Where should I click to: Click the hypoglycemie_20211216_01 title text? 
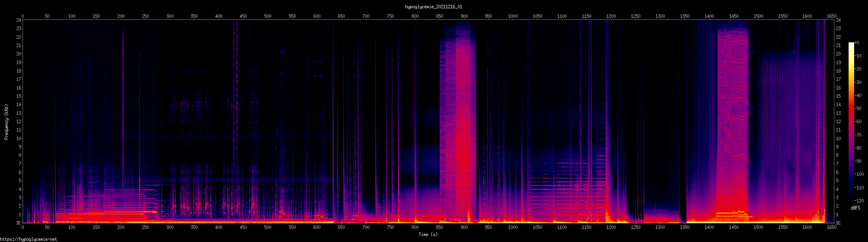tap(434, 7)
